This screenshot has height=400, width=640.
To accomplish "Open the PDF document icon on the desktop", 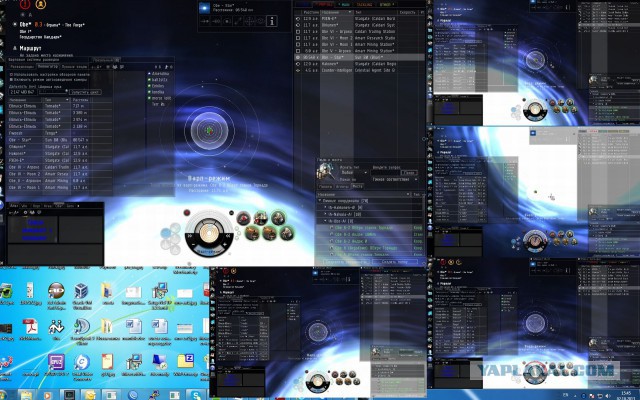I will tap(30, 327).
